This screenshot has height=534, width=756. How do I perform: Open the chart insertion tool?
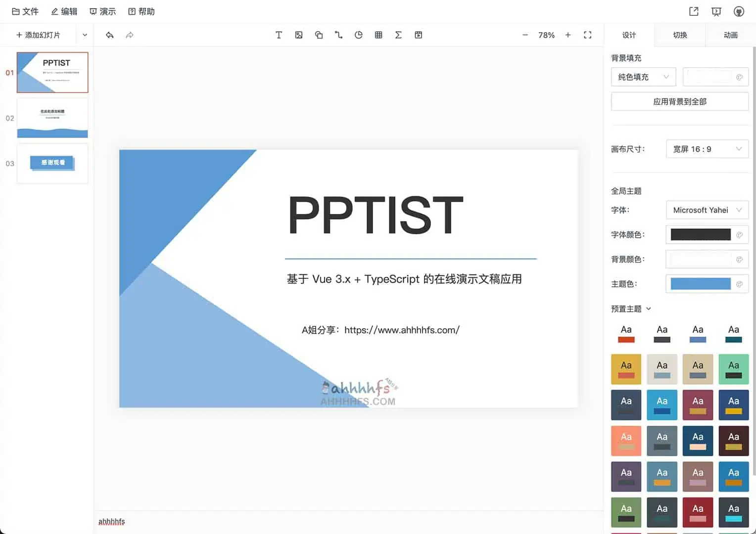pos(358,35)
